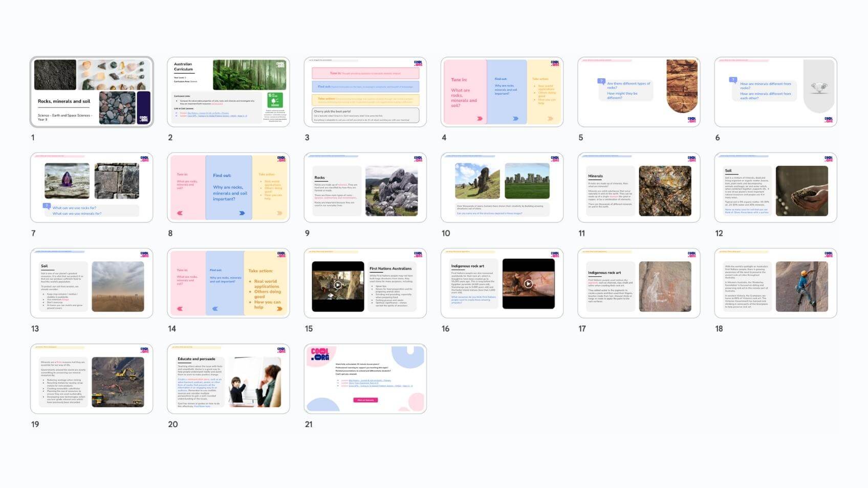Click the large Cool.org logo on slide 21

320,354
